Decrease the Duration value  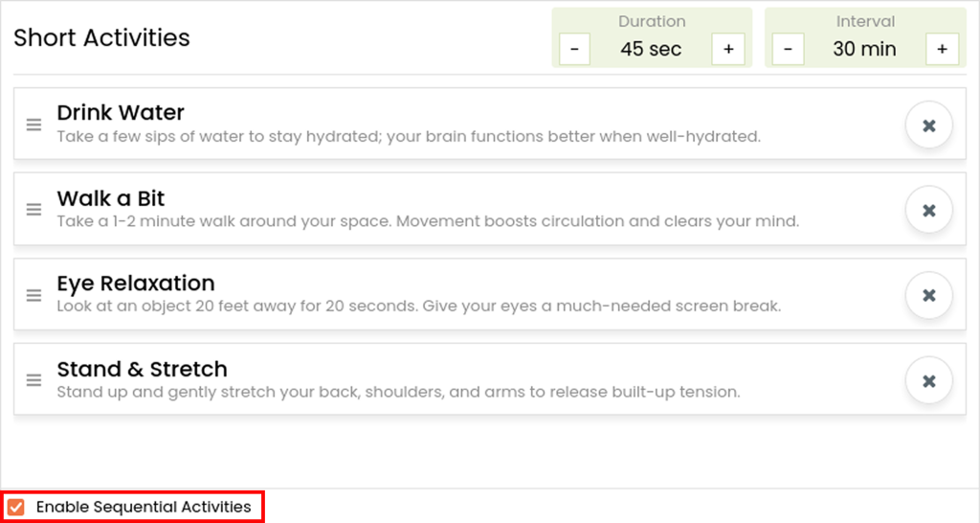(574, 49)
